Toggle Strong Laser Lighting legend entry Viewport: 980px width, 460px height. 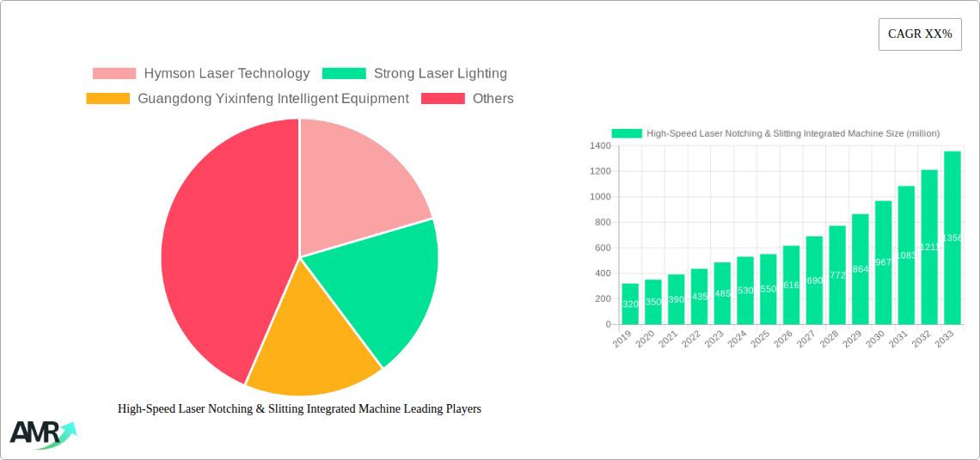pyautogui.click(x=439, y=74)
